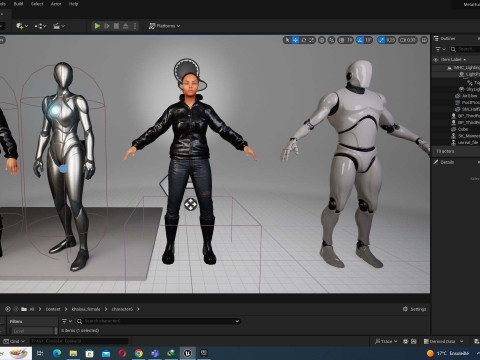Screen dimensions: 480x360
Task: Activate the rotate tool in viewport
Action: (304, 40)
